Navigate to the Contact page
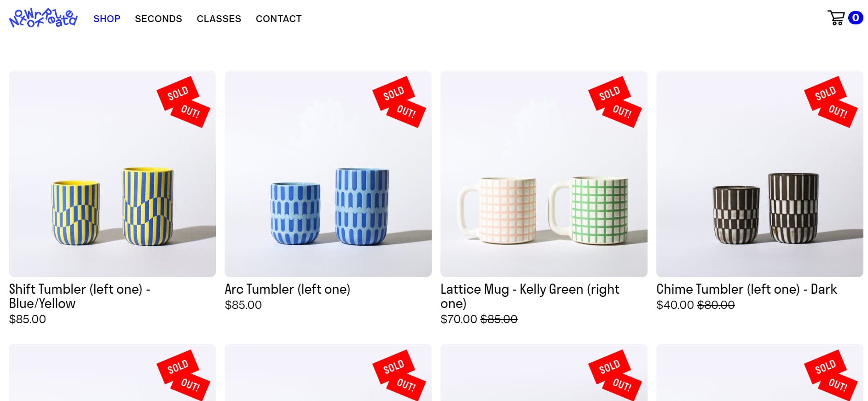 click(x=278, y=19)
